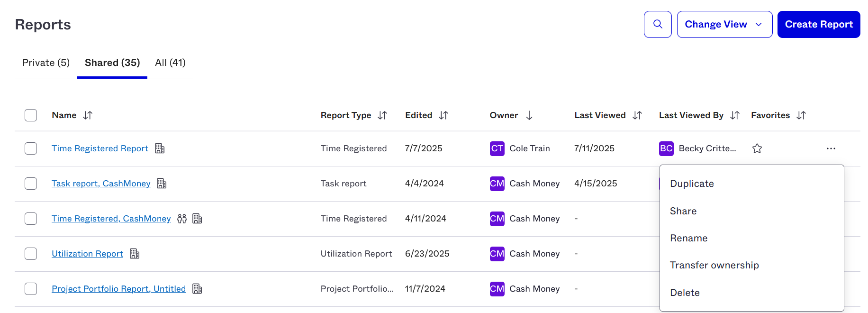Viewport: 868px width, 313px height.
Task: Favorite Time Registered Report with star
Action: click(x=757, y=148)
